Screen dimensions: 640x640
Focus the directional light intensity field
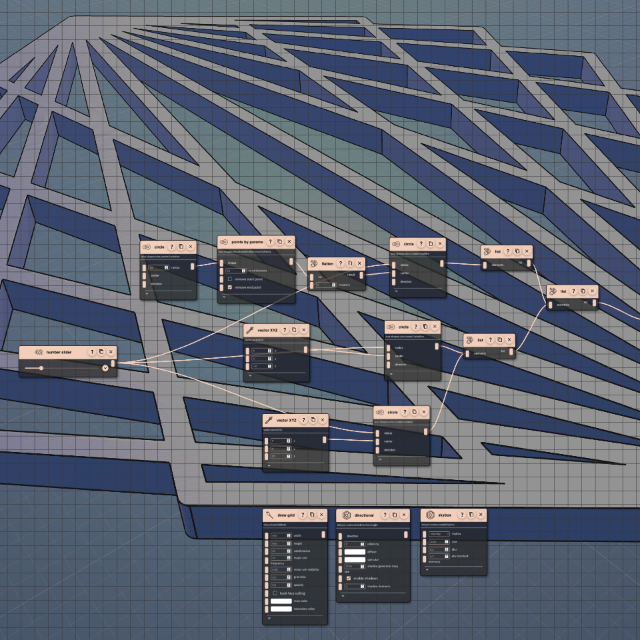tap(355, 544)
